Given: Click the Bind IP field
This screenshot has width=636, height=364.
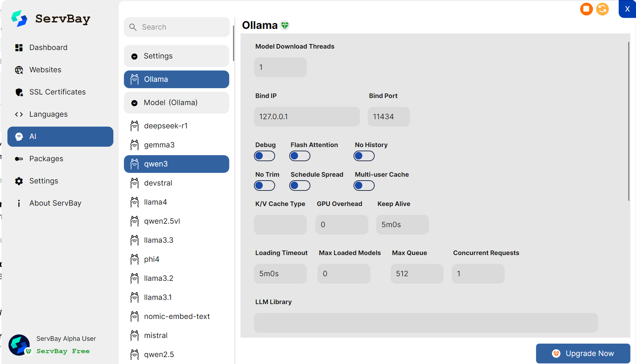Looking at the screenshot, I should pos(307,117).
